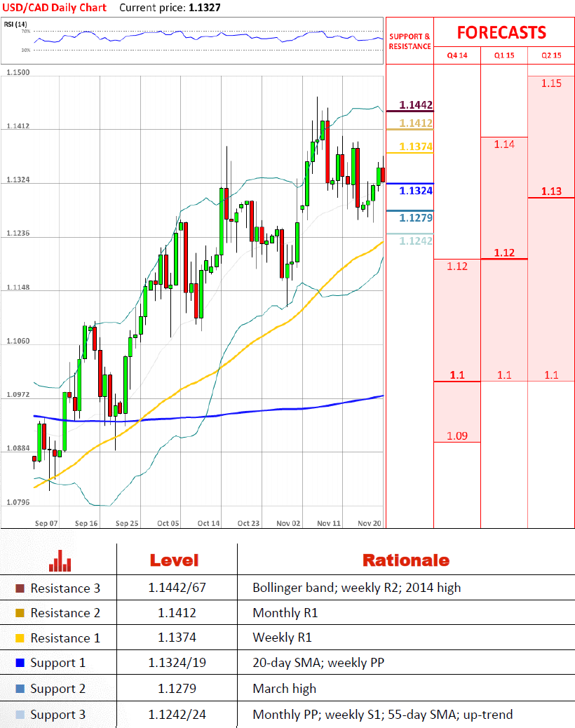Click the Resistance 3 dark red swatch
Viewport: 575px width, 728px height.
(x=20, y=588)
